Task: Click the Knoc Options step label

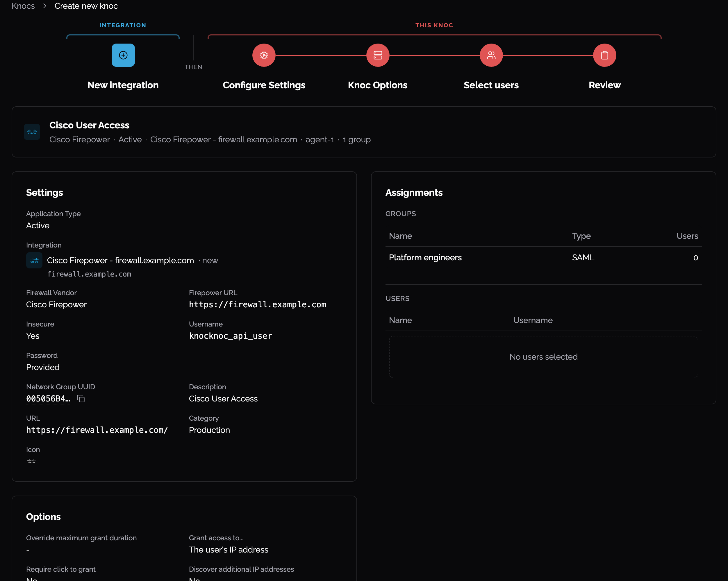Action: [377, 85]
